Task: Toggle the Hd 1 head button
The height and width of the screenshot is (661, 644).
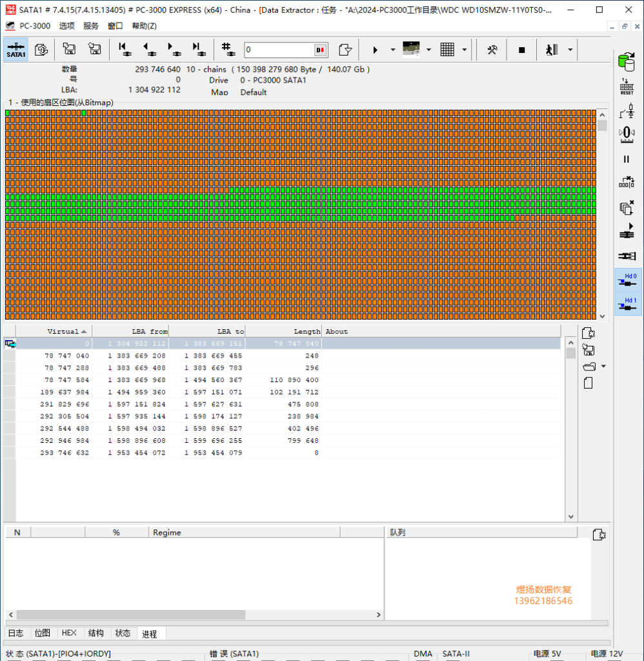Action: pyautogui.click(x=628, y=304)
